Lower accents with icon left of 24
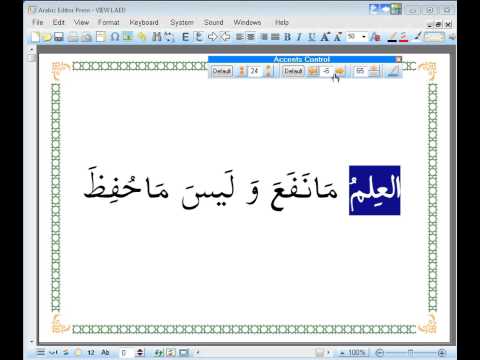This screenshot has width=480, height=360. [x=242, y=71]
